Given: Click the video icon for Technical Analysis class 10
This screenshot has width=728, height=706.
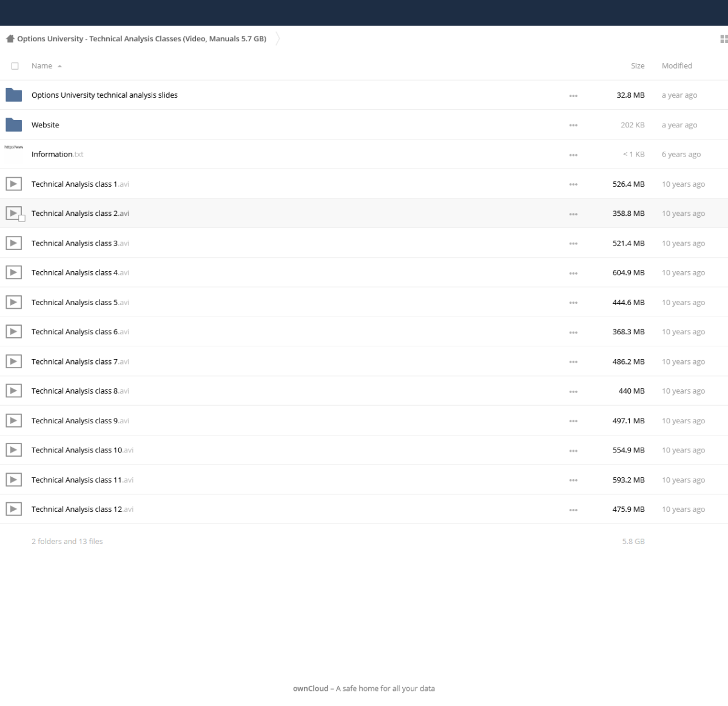Looking at the screenshot, I should tap(13, 449).
